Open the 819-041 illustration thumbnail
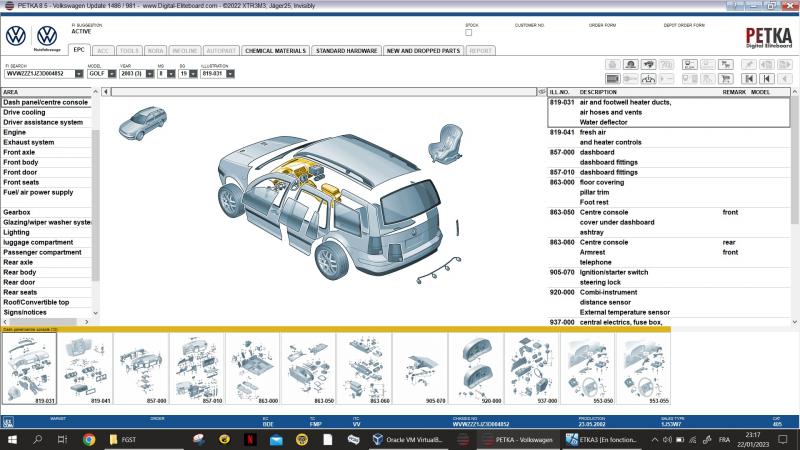 (x=85, y=368)
